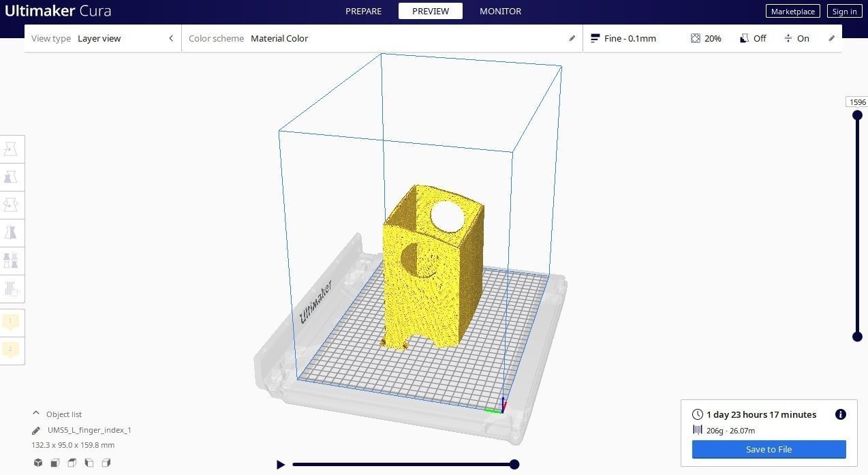
Task: Choose extruder 2 button
Action: (x=11, y=350)
